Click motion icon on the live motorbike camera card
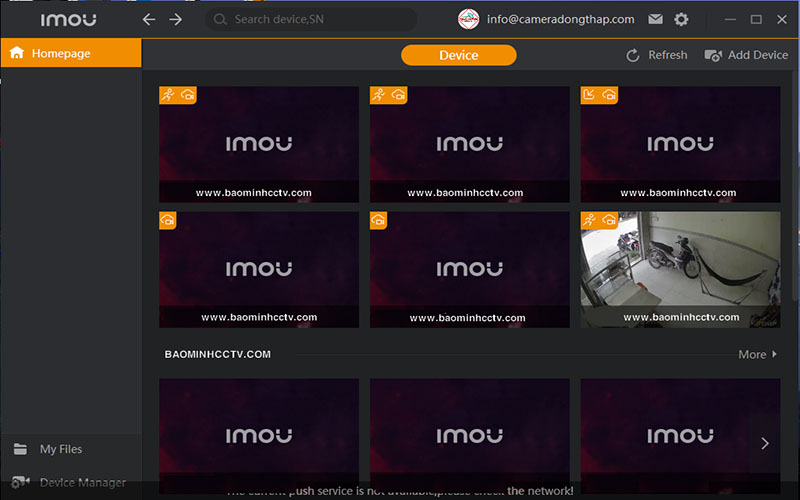 [x=589, y=220]
